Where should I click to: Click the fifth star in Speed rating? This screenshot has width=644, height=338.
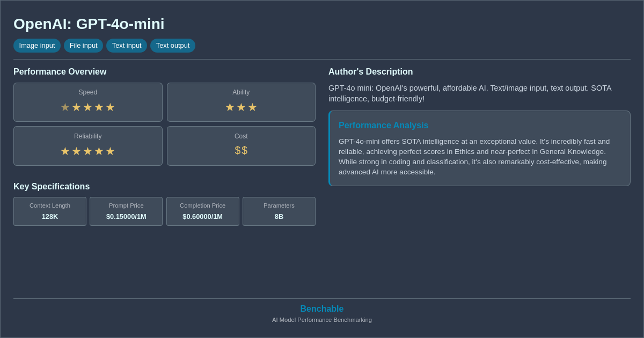pyautogui.click(x=111, y=107)
